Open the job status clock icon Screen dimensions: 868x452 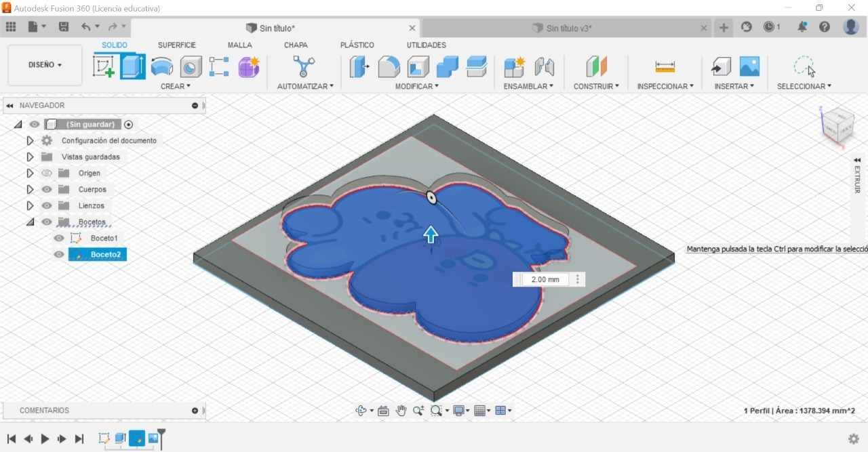coord(768,27)
